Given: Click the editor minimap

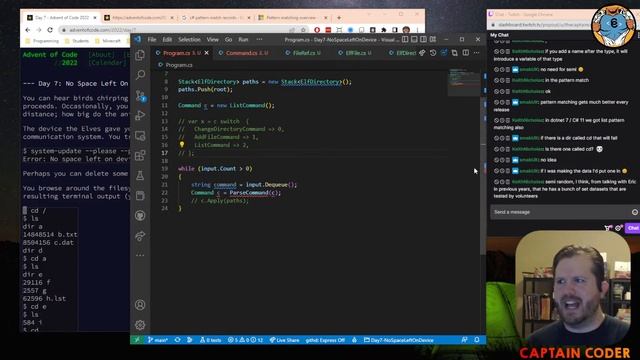Looking at the screenshot, I should [464, 83].
